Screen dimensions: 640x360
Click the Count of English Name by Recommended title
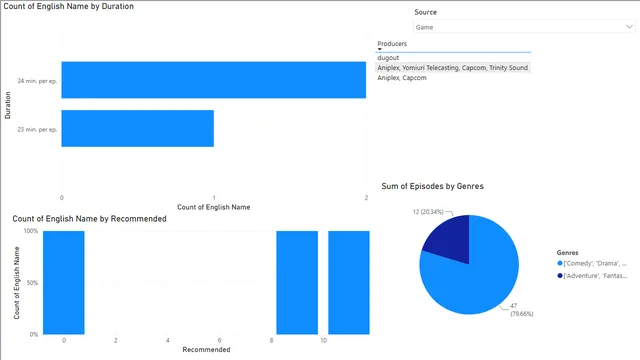pos(89,219)
